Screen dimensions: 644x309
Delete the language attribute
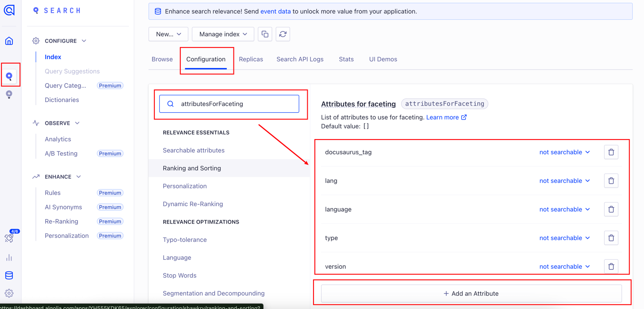(x=611, y=209)
